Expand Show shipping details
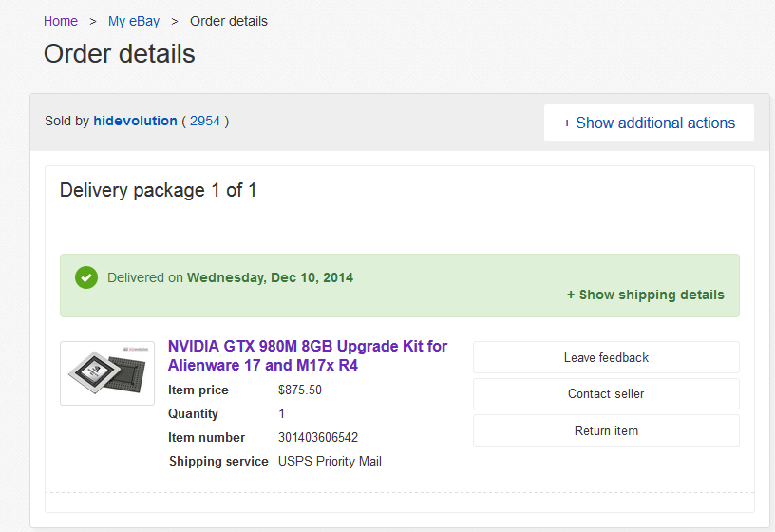The width and height of the screenshot is (775, 532). tap(646, 294)
